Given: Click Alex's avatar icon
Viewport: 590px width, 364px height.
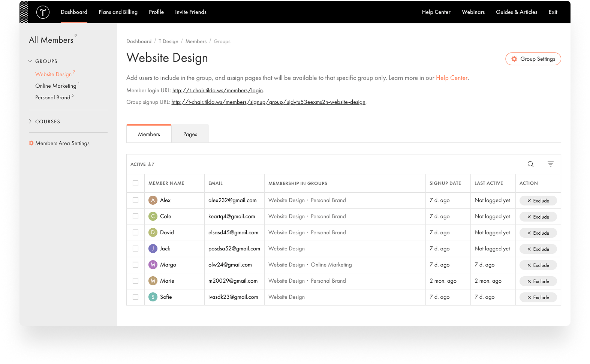Looking at the screenshot, I should [153, 200].
